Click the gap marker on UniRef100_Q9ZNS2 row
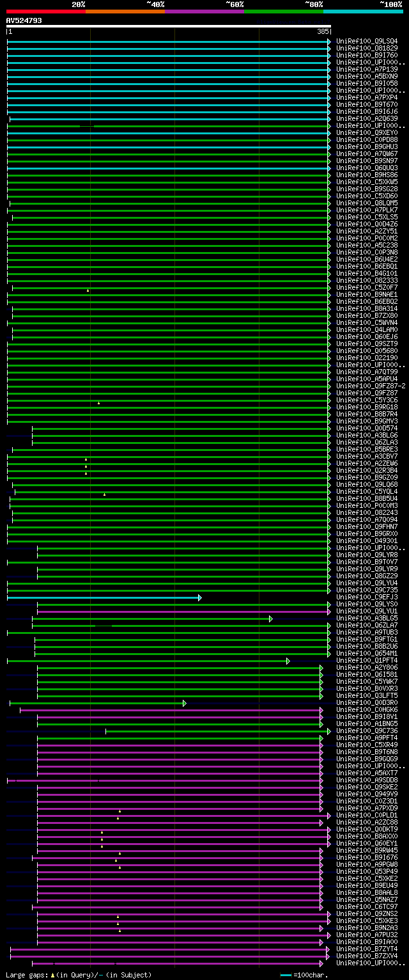 pos(118,917)
